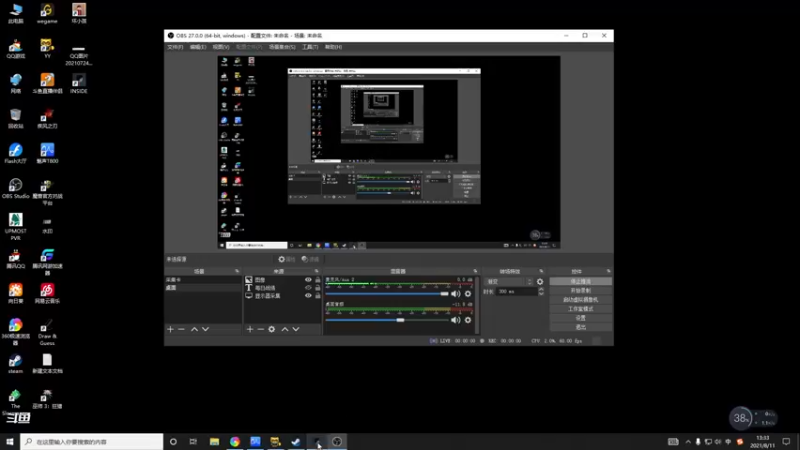Viewport: 800px width, 450px height.
Task: Open Windows Start menu
Action: (x=10, y=442)
